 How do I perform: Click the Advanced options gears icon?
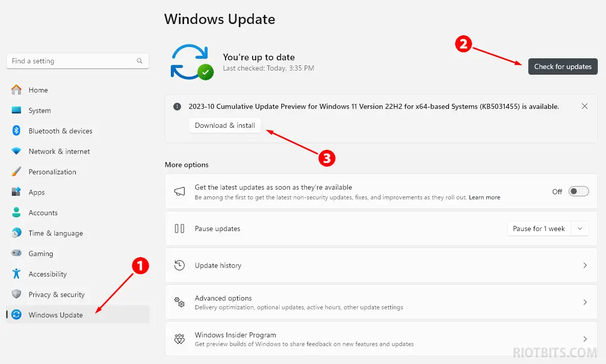[x=179, y=302]
